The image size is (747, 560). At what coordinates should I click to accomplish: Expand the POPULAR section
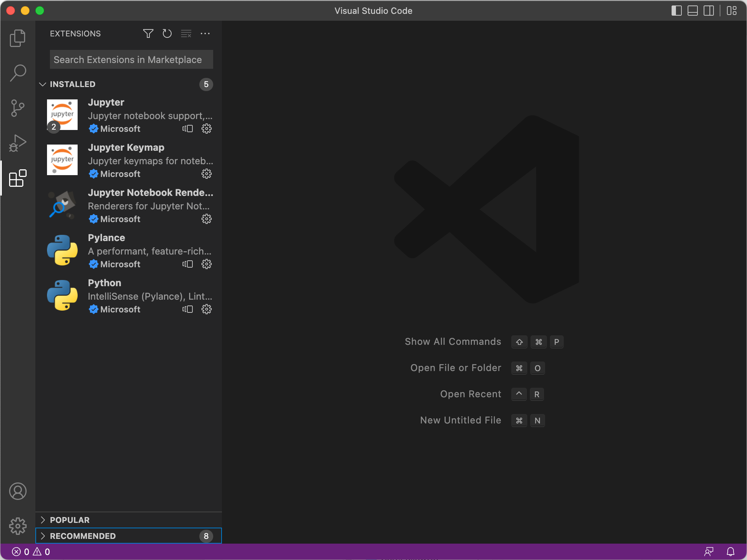[70, 520]
